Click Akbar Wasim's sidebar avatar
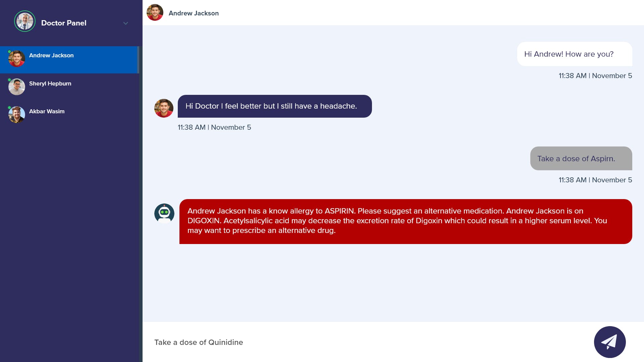This screenshot has height=362, width=644. (x=17, y=115)
